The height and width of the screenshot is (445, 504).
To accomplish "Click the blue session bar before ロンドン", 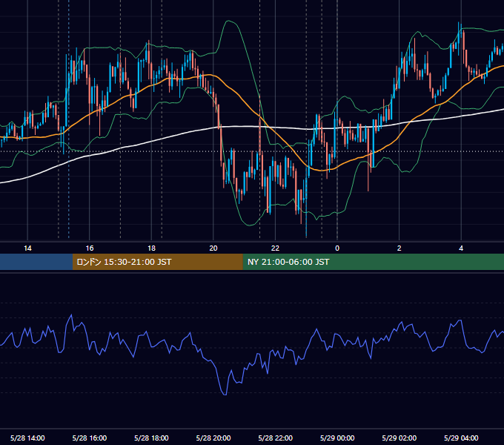I will coord(36,262).
